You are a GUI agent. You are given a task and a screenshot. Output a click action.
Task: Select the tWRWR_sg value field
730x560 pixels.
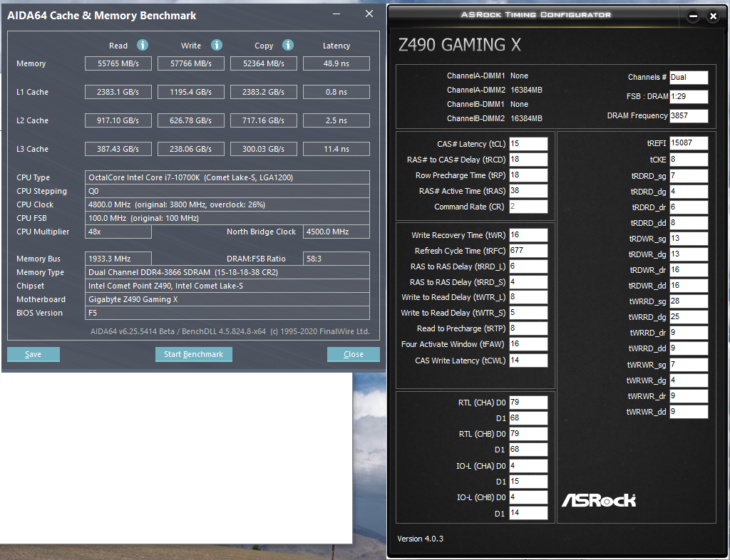pos(689,365)
